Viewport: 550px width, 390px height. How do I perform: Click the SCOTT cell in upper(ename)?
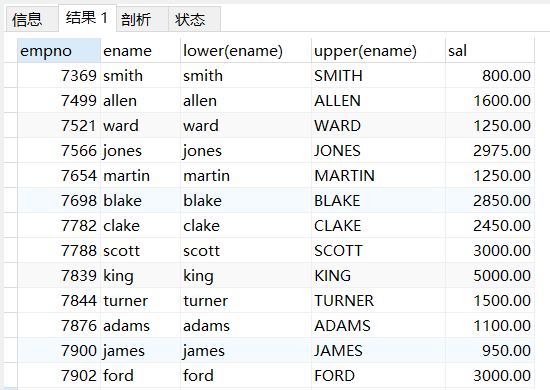pos(378,251)
